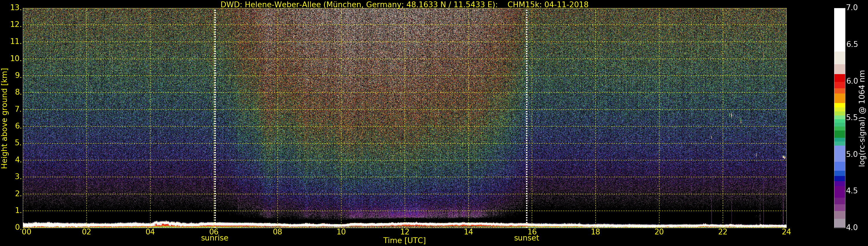This screenshot has height=246, width=868.
Task: Click the 24 tick label on the time axis
Action: pos(786,232)
